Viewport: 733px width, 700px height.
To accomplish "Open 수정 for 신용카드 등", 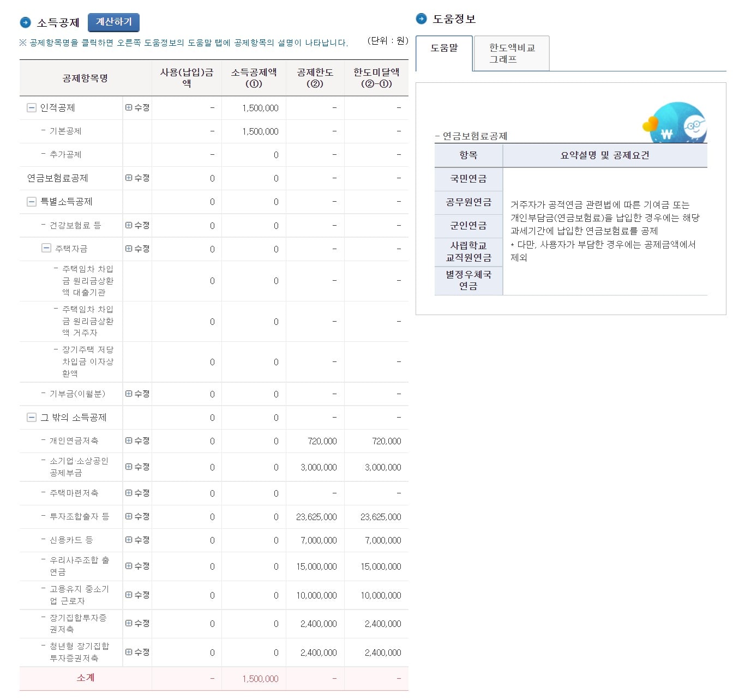I will tap(137, 540).
